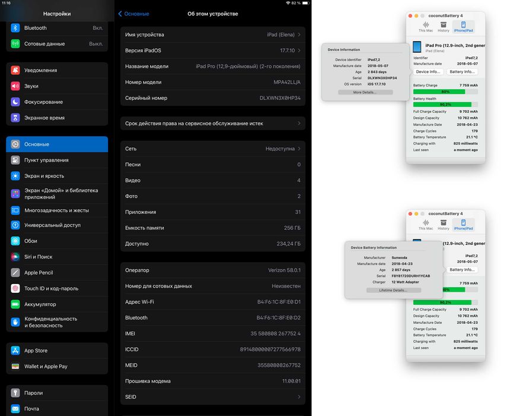The height and width of the screenshot is (416, 532).
Task: Select History tab in top coconutBattery
Action: coord(443,27)
